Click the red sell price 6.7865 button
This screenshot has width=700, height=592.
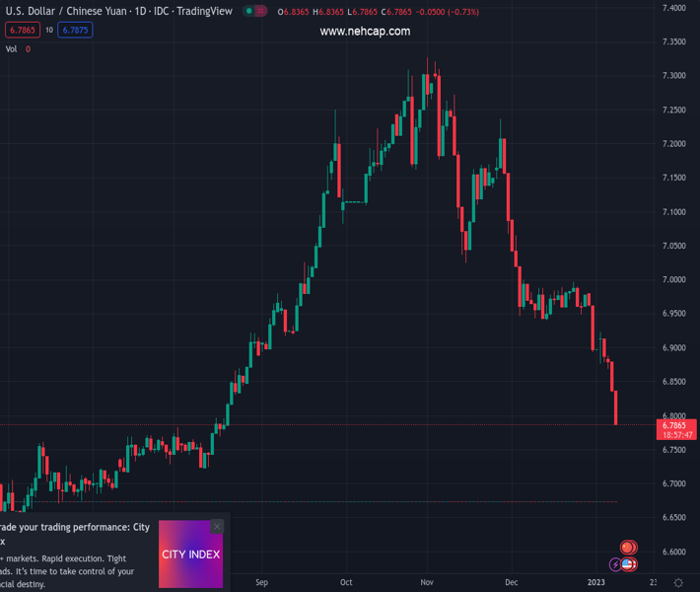(x=23, y=30)
